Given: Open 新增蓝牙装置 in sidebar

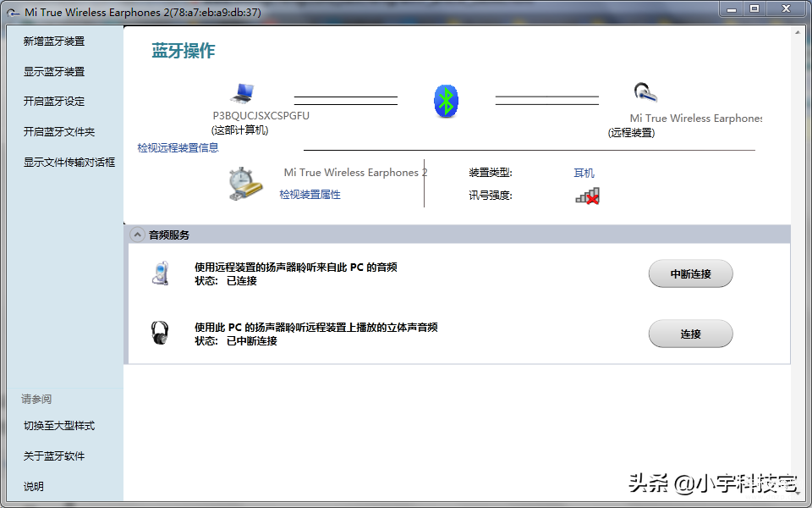Looking at the screenshot, I should pos(54,41).
